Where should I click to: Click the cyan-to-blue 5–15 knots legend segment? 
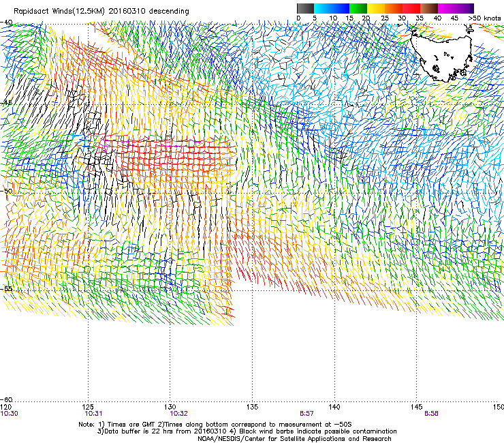click(332, 8)
